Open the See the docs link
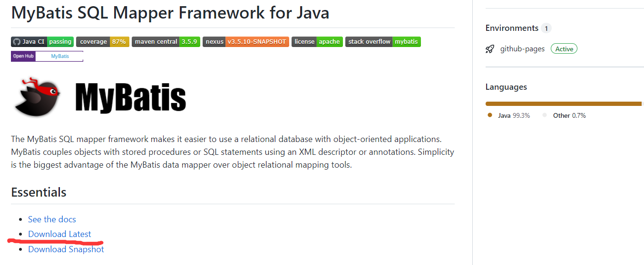 [x=52, y=219]
